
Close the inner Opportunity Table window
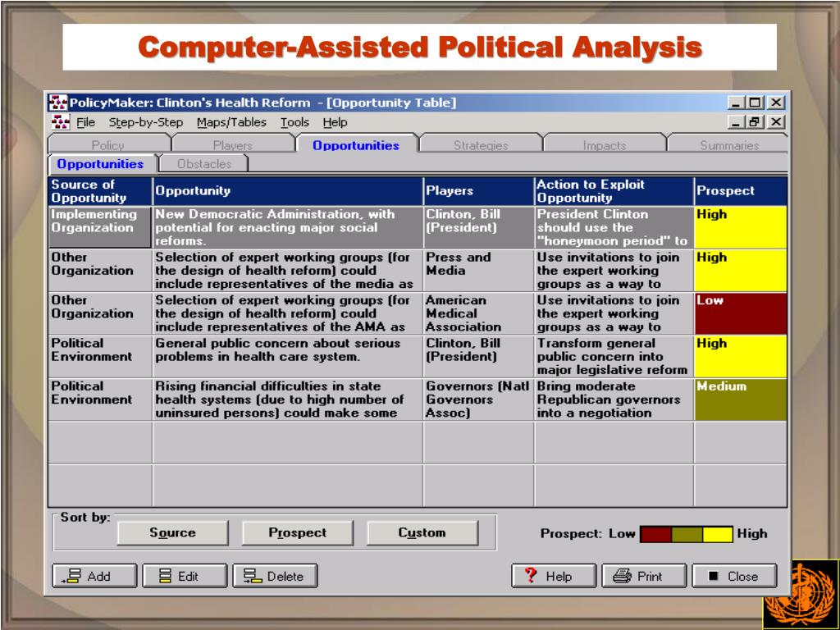click(x=776, y=122)
